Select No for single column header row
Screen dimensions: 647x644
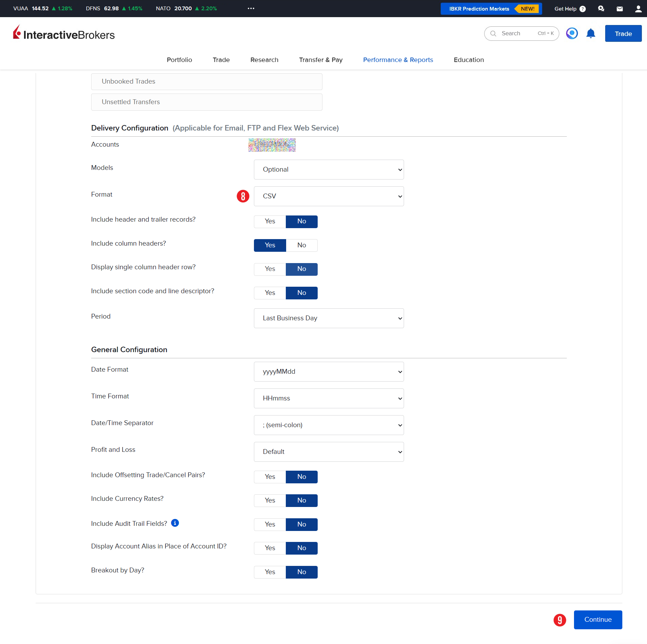(x=302, y=269)
